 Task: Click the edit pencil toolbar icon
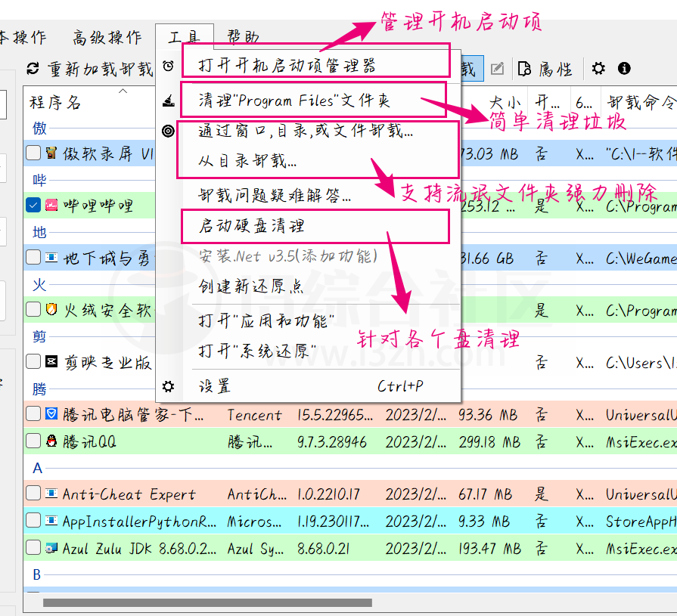point(498,68)
